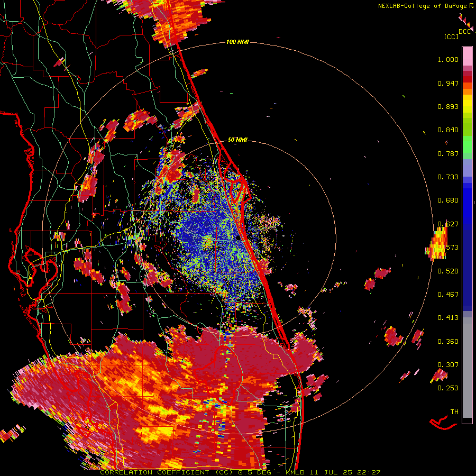This screenshot has height=476, width=476.
Task: Click the "50 NMI" range ring label
Action: pos(237,140)
